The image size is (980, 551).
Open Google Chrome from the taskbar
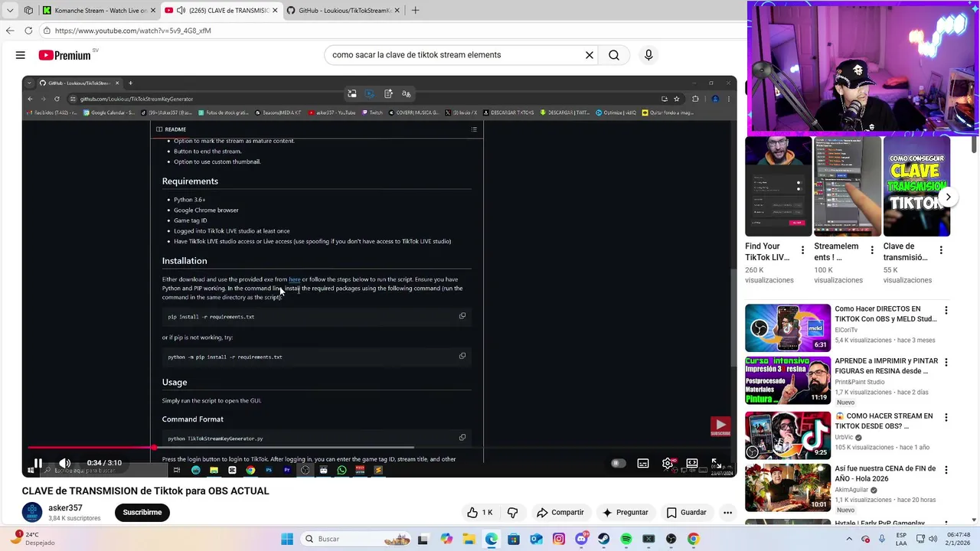tap(694, 539)
